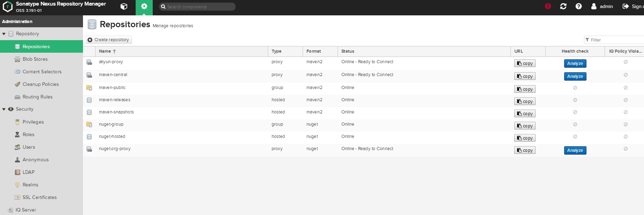
Task: Click the Sonatype Nexus logo
Action: 8,7
